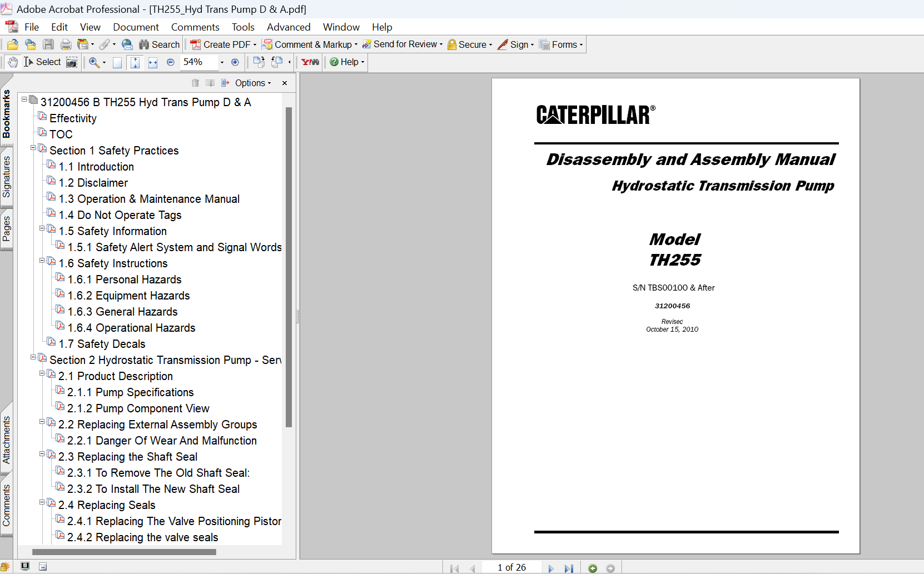The image size is (924, 574).
Task: Open the Document menu
Action: (136, 27)
